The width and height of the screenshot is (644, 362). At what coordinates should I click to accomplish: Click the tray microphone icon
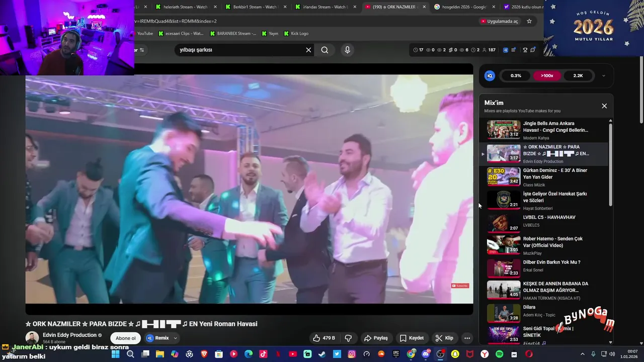(x=593, y=354)
